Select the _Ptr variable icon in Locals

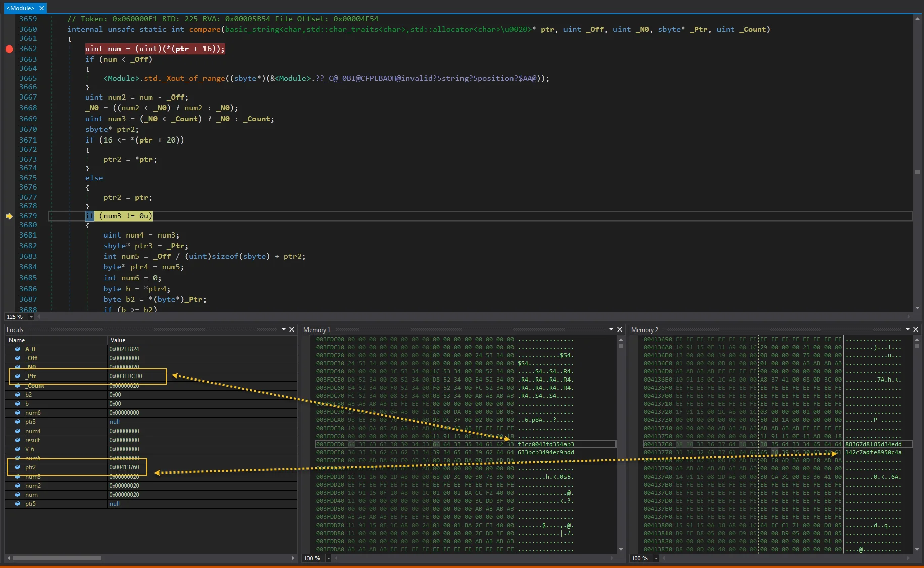(18, 376)
